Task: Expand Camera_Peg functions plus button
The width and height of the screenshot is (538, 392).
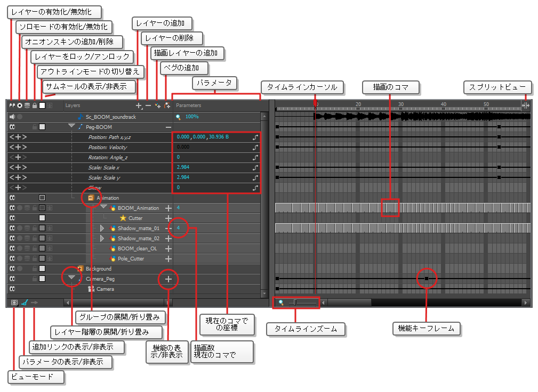Action: point(168,279)
